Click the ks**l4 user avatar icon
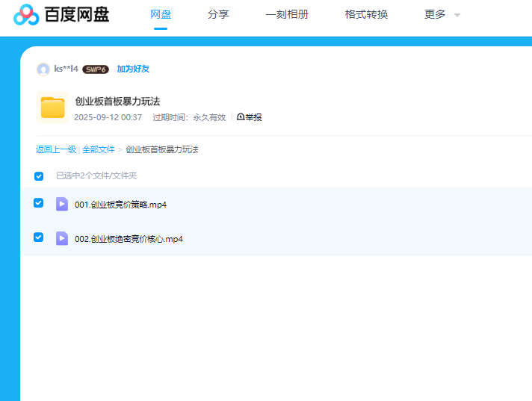This screenshot has width=532, height=401. click(43, 69)
